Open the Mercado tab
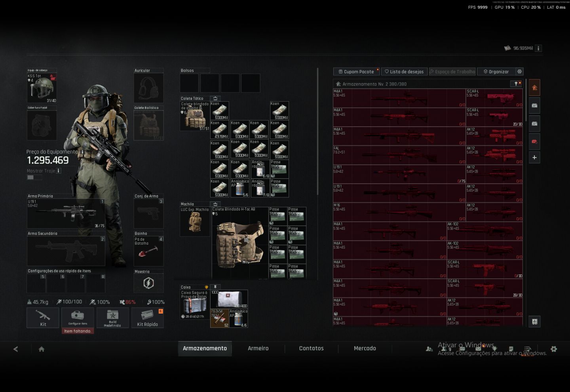Image resolution: width=570 pixels, height=392 pixels. [x=365, y=348]
